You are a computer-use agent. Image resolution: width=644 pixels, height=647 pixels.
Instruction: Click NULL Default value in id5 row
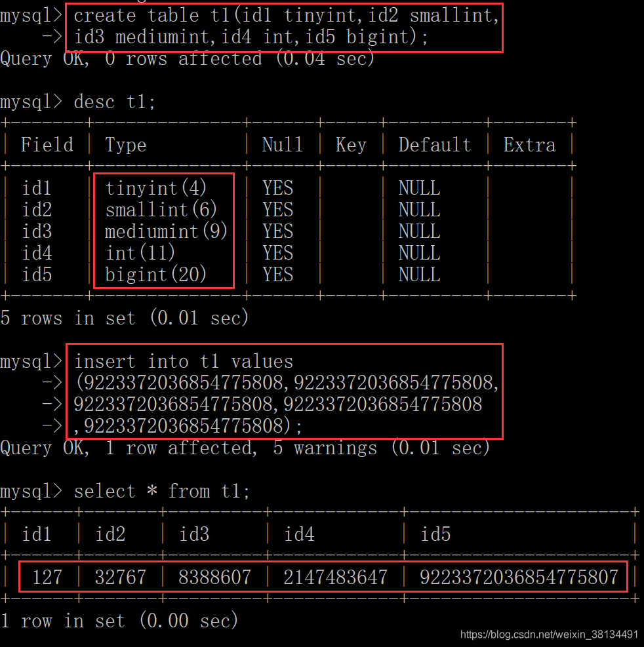420,275
